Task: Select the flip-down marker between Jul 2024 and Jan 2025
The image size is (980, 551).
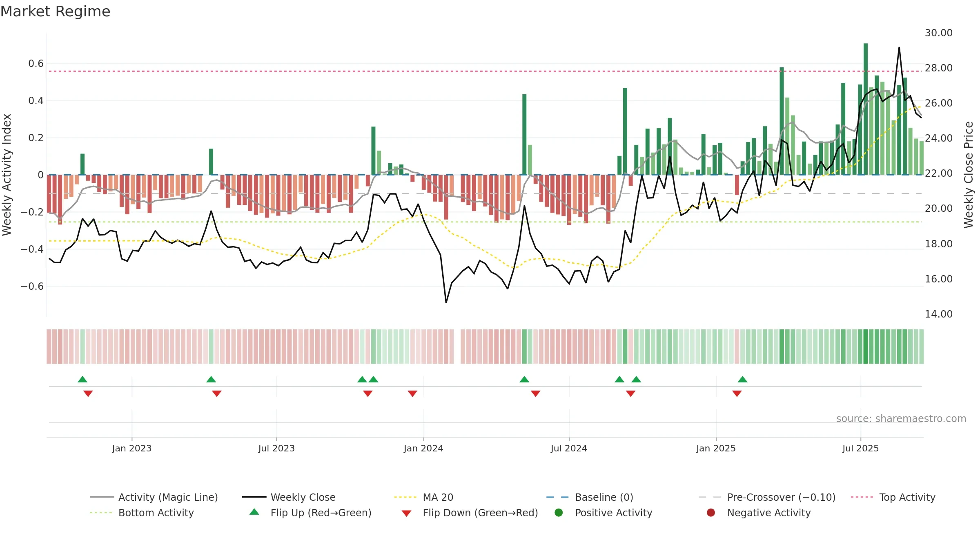Action: 631,393
